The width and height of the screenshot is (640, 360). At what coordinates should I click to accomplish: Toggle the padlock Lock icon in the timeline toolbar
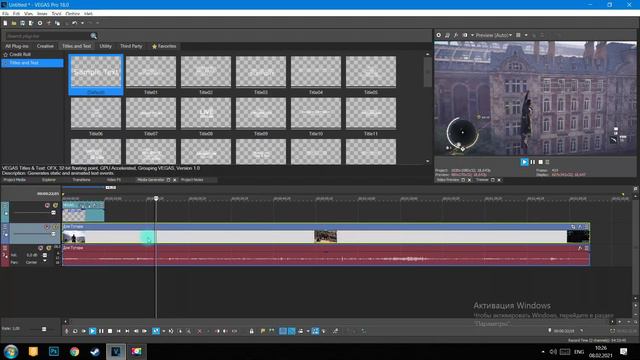click(x=251, y=331)
